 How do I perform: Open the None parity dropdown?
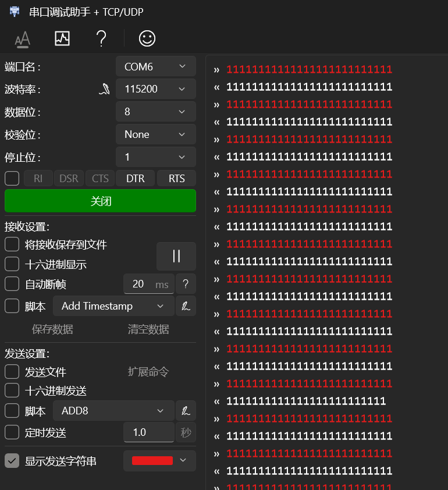pyautogui.click(x=155, y=134)
